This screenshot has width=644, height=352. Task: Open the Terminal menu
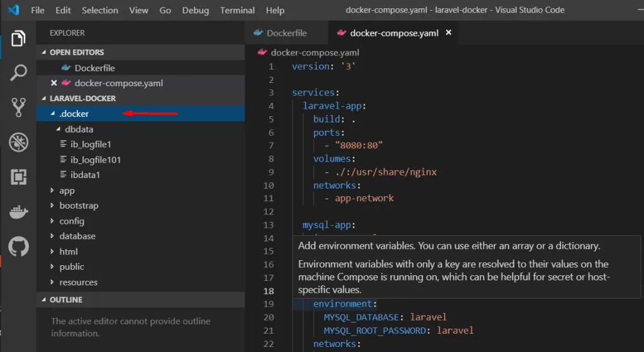[x=237, y=10]
